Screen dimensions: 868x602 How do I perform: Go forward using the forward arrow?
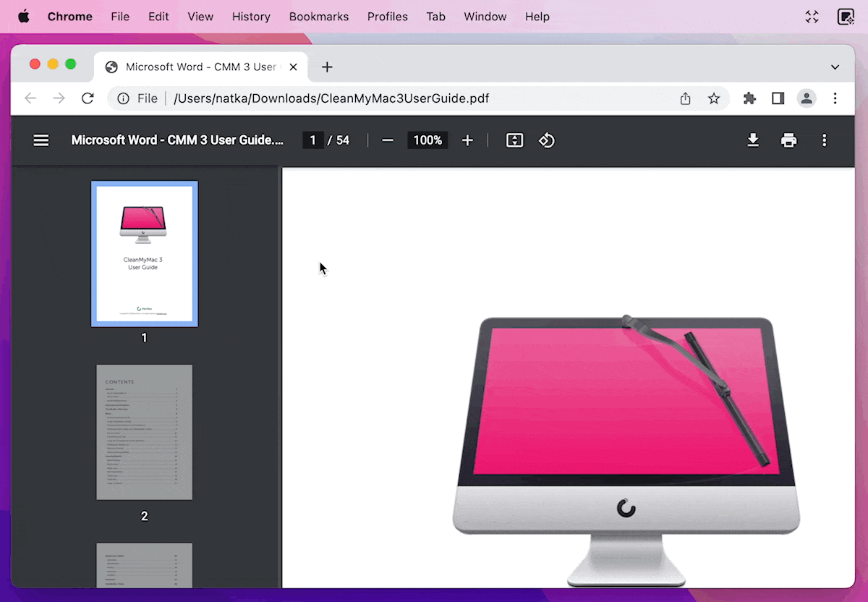click(x=59, y=98)
